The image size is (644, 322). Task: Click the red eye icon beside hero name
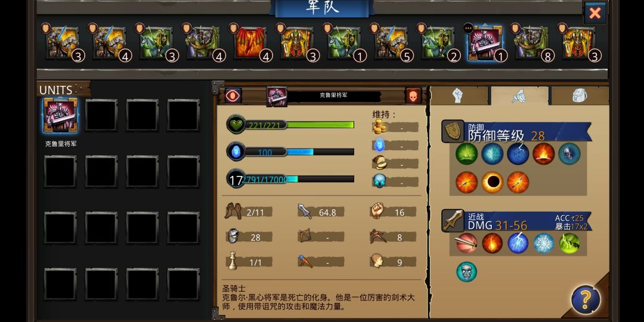click(233, 95)
